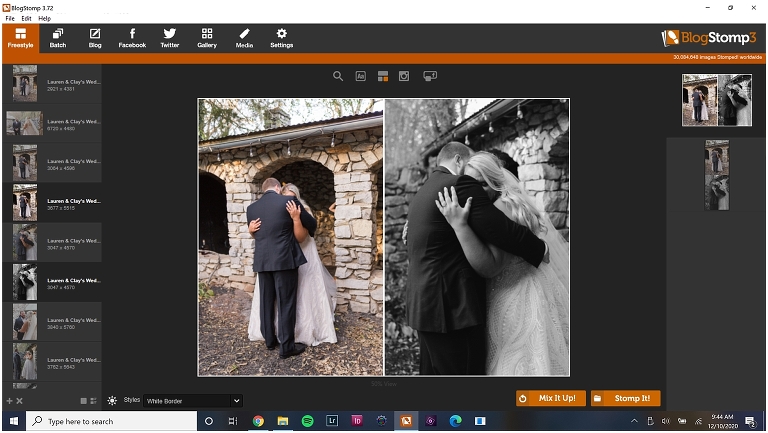This screenshot has height=433, width=768.
Task: Click the style settings gear beside Styles
Action: tap(112, 401)
